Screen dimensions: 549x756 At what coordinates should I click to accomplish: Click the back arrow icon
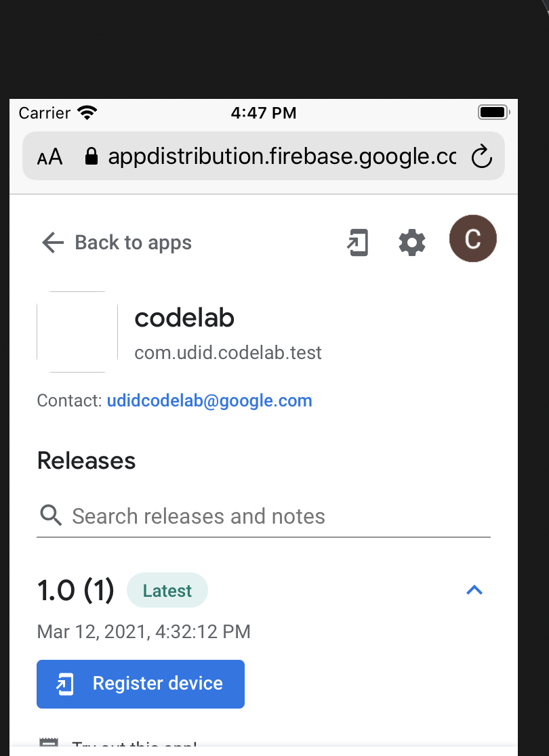point(52,243)
